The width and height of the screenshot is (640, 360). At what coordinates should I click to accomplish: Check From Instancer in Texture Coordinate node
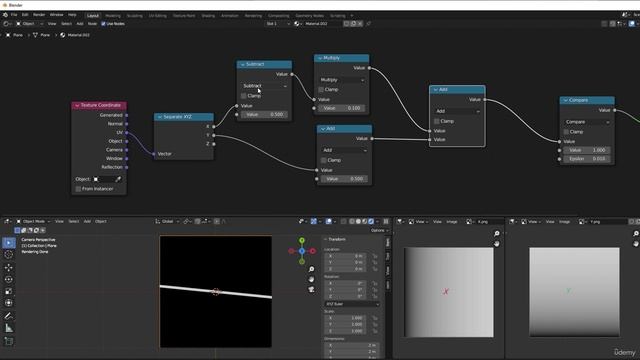point(78,189)
